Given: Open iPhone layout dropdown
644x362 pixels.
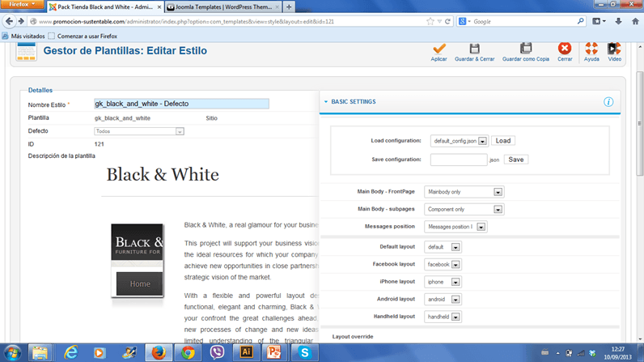Looking at the screenshot, I should coord(443,282).
